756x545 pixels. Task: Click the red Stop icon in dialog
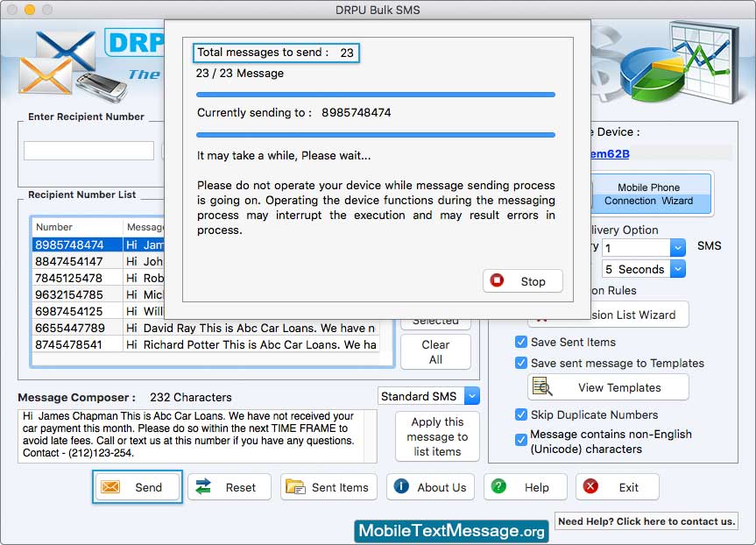[x=497, y=280]
